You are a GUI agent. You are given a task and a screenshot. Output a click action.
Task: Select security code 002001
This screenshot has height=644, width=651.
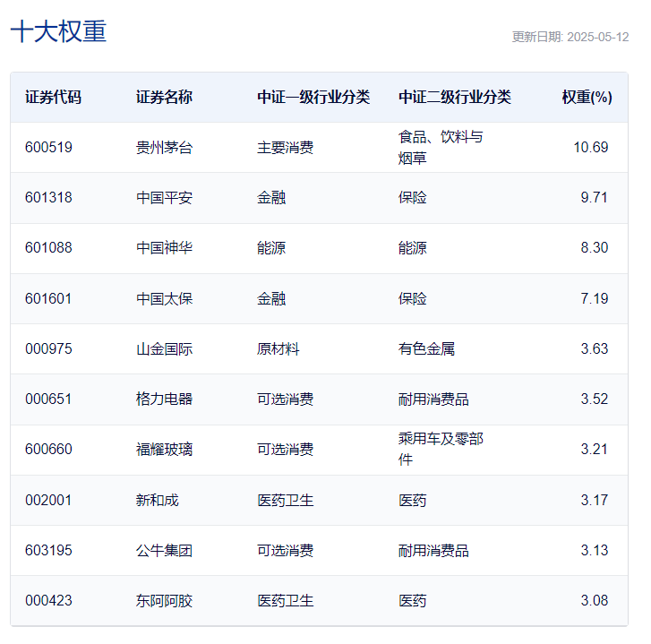[48, 501]
